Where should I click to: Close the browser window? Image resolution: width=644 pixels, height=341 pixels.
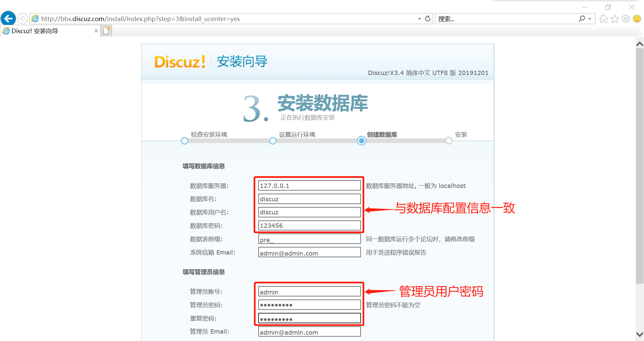632,7
